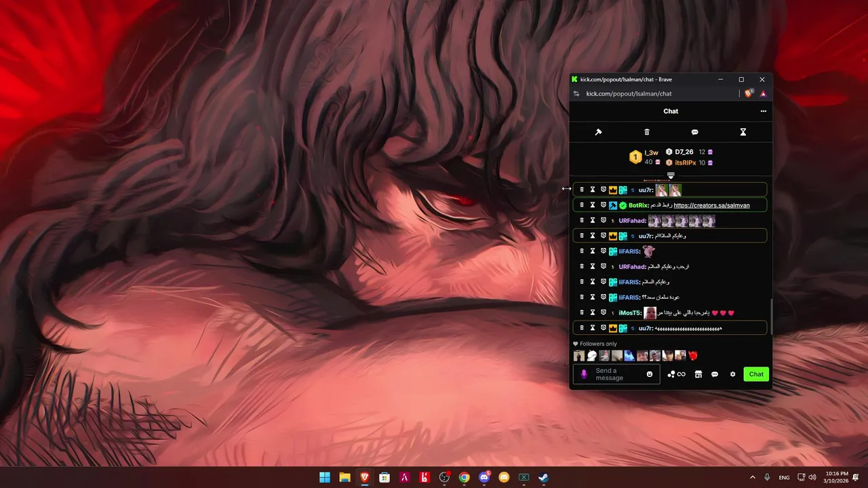Timeout BotRix using the hourglass icon
The width and height of the screenshot is (868, 488).
point(592,205)
